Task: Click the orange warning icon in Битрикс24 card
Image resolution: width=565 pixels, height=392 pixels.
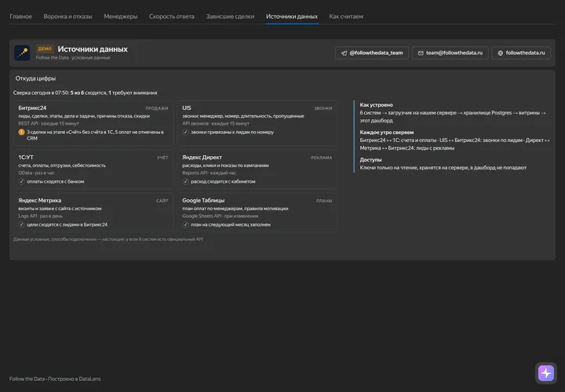Action: pos(22,132)
